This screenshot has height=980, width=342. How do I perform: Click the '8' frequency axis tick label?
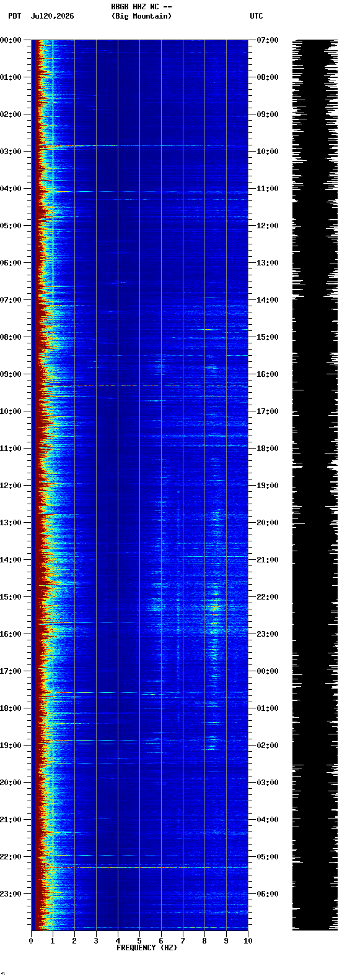click(x=204, y=941)
